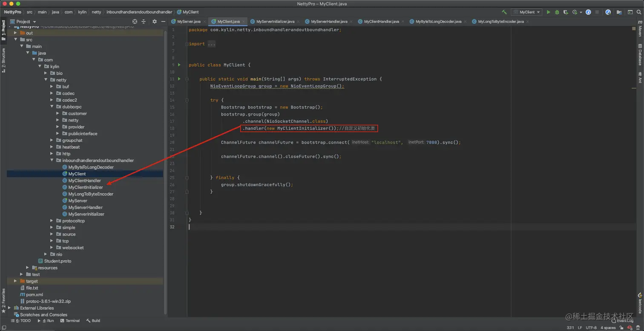The width and height of the screenshot is (644, 331).
Task: Open the leetcode tool window
Action: [x=640, y=303]
